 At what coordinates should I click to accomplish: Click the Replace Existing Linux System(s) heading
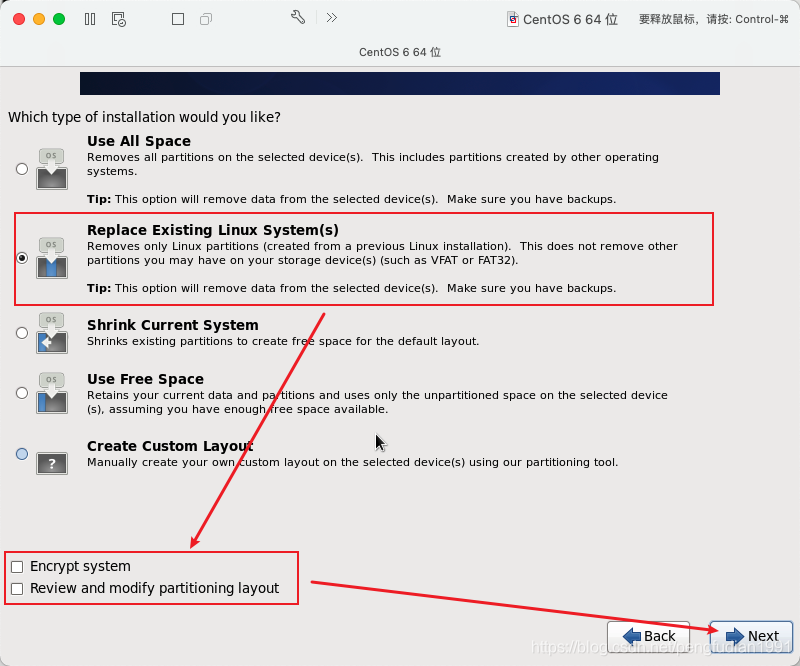tap(213, 230)
